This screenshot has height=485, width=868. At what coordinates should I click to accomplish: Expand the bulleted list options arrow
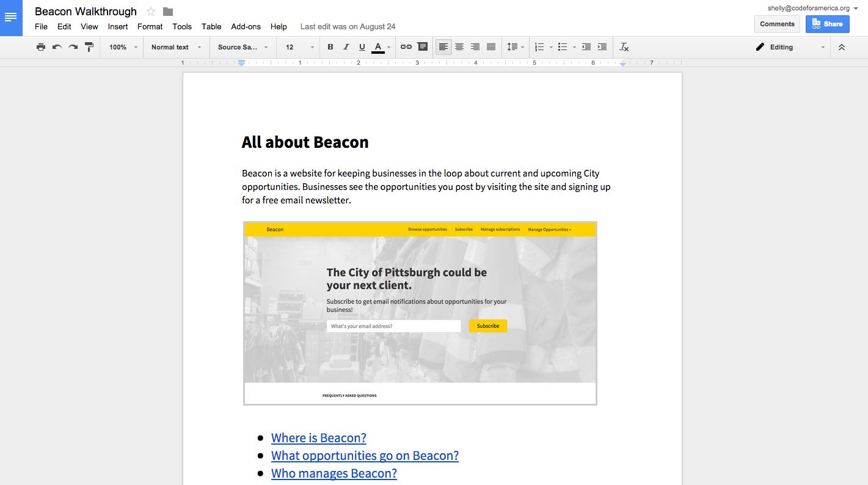click(574, 47)
